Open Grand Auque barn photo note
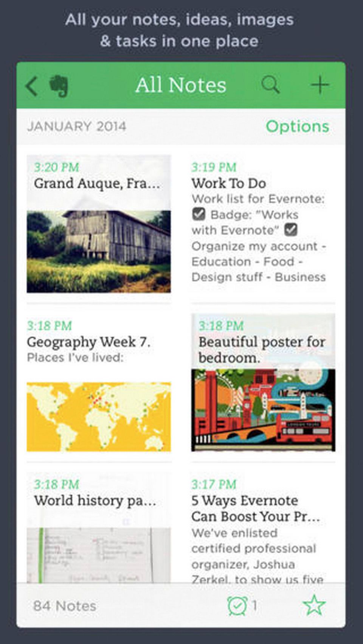363x644 pixels. [98, 251]
